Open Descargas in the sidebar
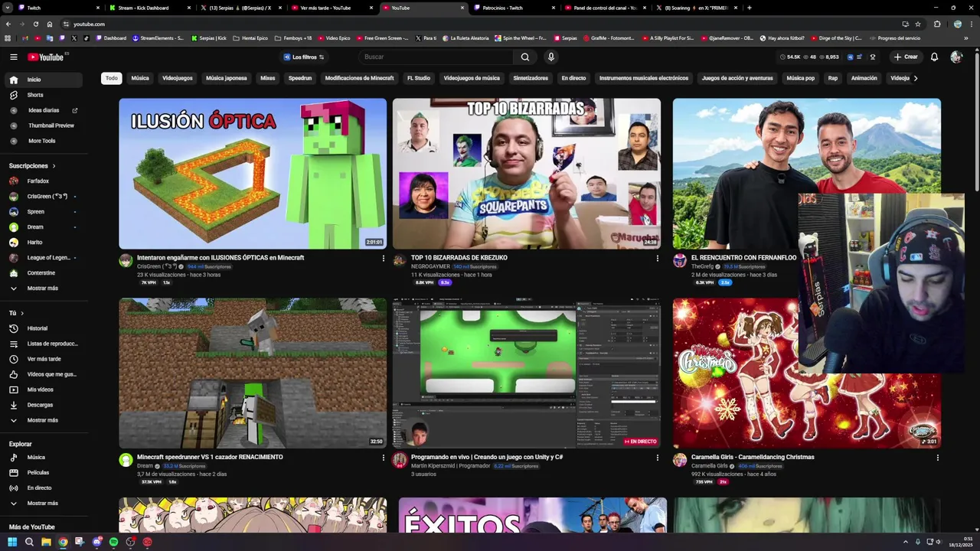 tap(42, 405)
